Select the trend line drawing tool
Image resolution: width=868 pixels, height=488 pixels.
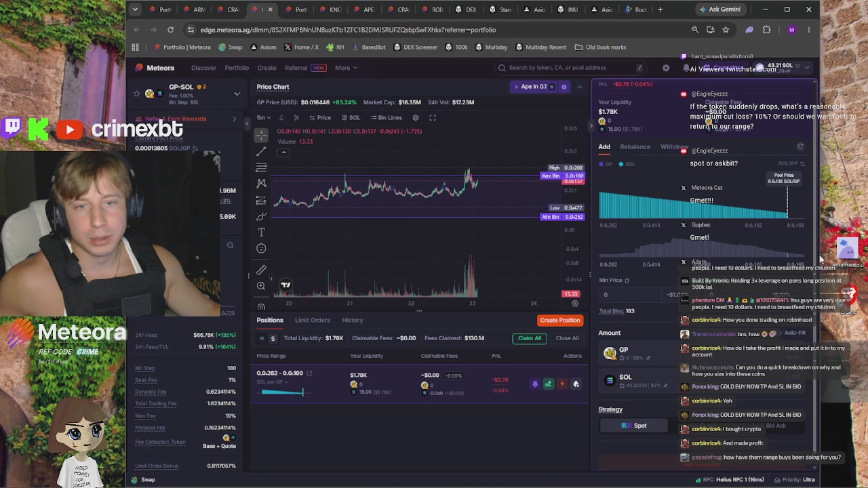(x=261, y=151)
